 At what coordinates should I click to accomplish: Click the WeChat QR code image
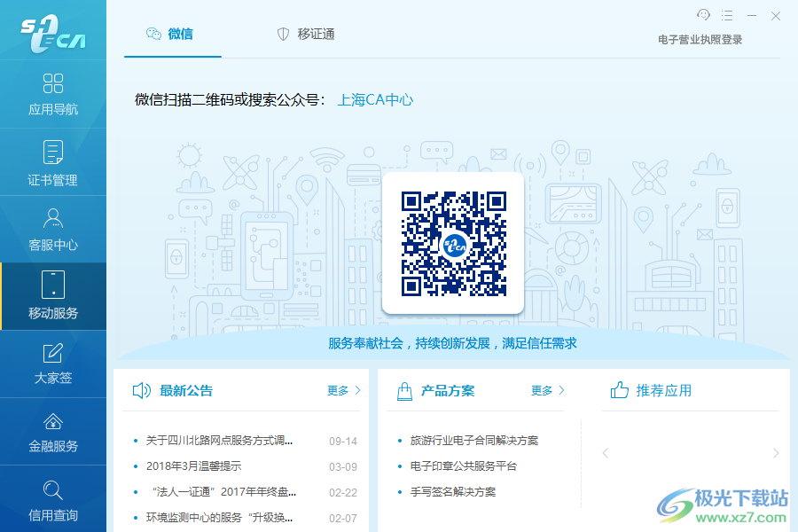tap(453, 243)
